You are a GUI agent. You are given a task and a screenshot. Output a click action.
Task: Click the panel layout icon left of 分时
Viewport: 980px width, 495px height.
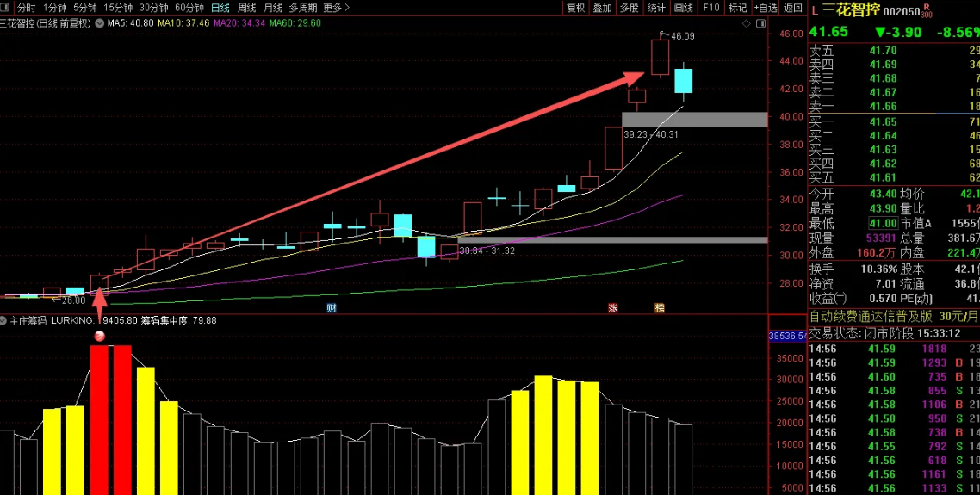[x=7, y=8]
